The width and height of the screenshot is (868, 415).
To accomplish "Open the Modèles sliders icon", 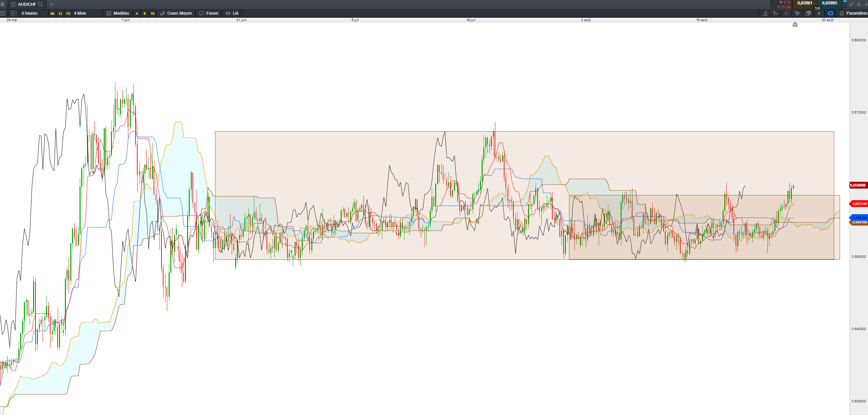I will tap(109, 13).
